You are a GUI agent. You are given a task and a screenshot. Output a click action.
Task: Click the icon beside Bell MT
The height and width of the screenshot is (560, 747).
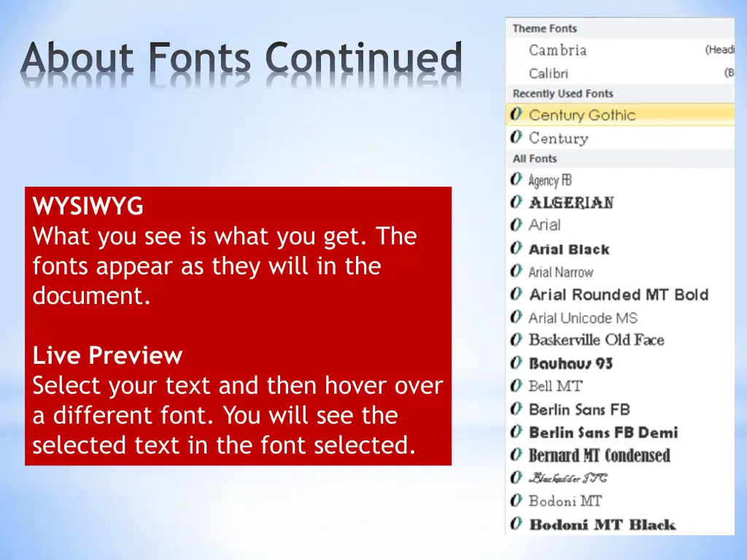pyautogui.click(x=516, y=385)
